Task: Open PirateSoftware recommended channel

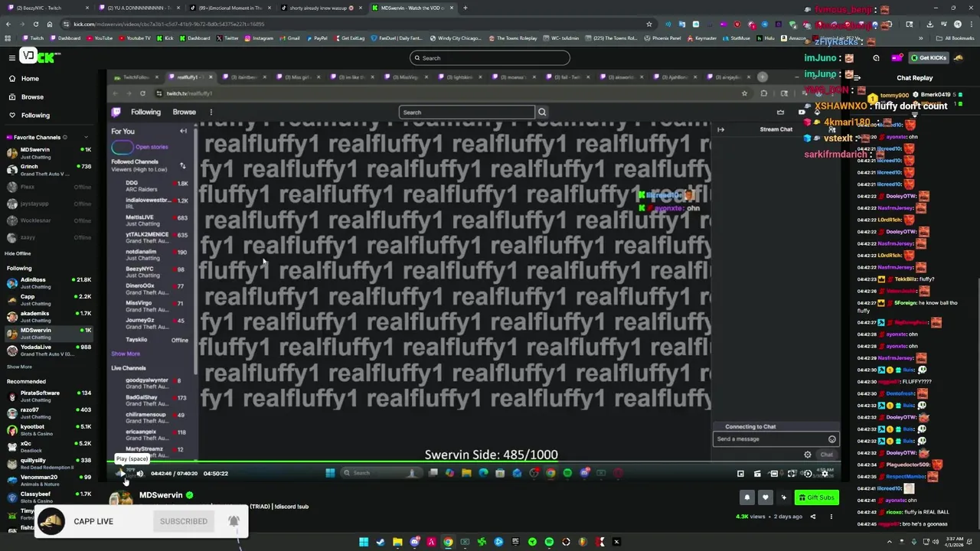Action: (49, 396)
